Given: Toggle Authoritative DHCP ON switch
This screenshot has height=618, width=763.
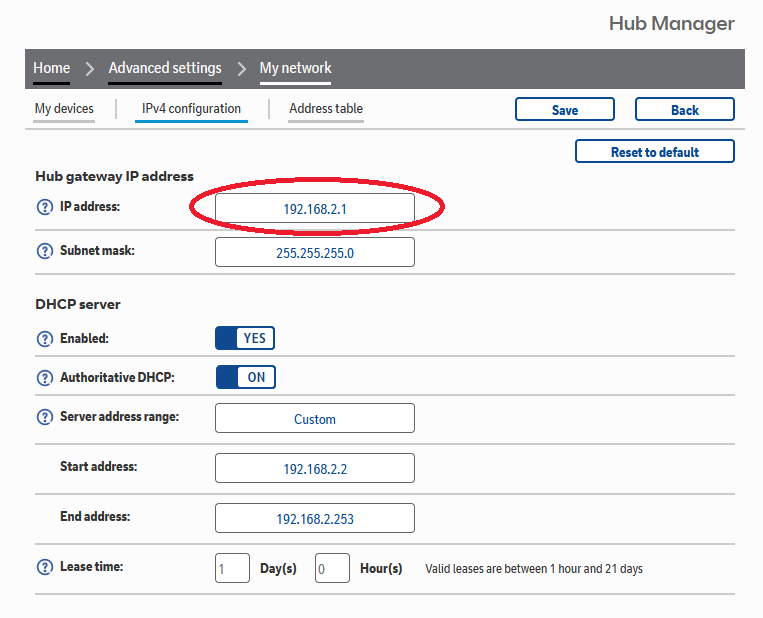Looking at the screenshot, I should (246, 377).
